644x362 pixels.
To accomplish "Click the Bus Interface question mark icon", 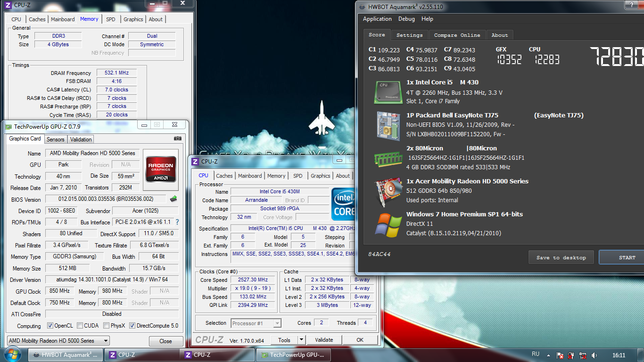I will pyautogui.click(x=177, y=222).
